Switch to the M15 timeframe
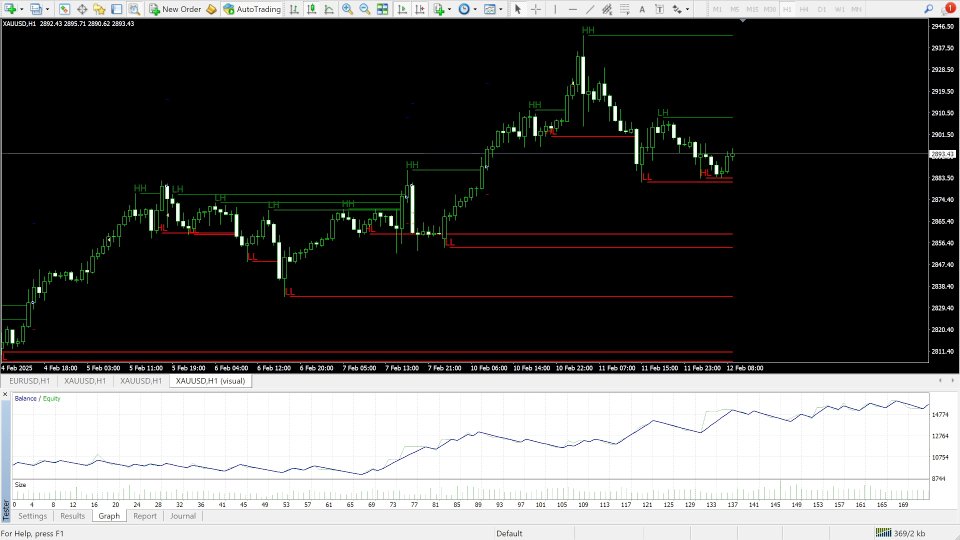The width and height of the screenshot is (960, 540). 752,9
